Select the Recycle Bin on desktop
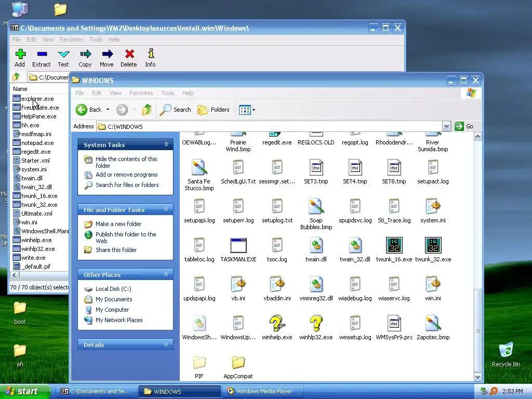This screenshot has height=399, width=532. coord(506,350)
